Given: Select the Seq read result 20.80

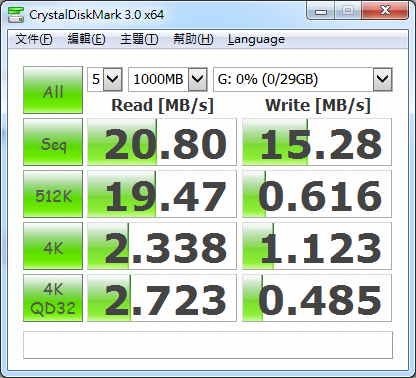Looking at the screenshot, I should (x=162, y=142).
